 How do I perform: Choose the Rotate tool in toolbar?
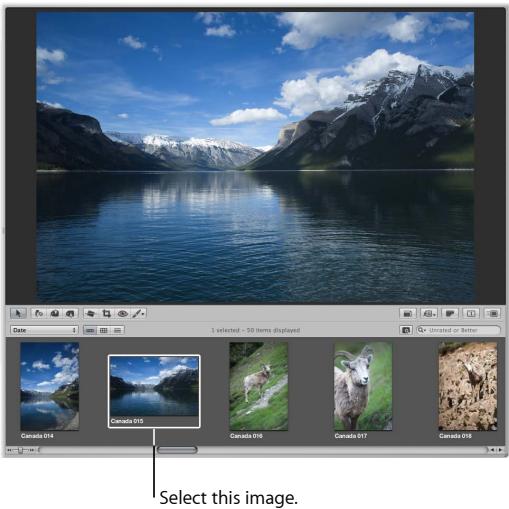[x=39, y=313]
